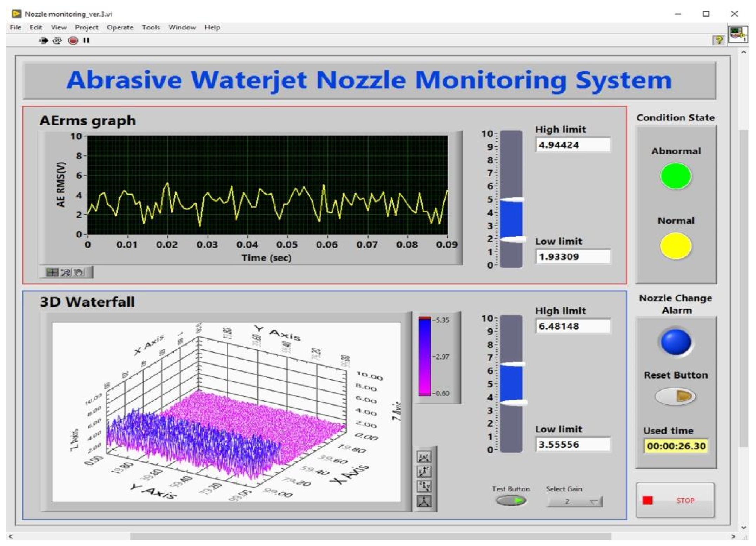Click the AErms High limit value field

click(x=573, y=145)
